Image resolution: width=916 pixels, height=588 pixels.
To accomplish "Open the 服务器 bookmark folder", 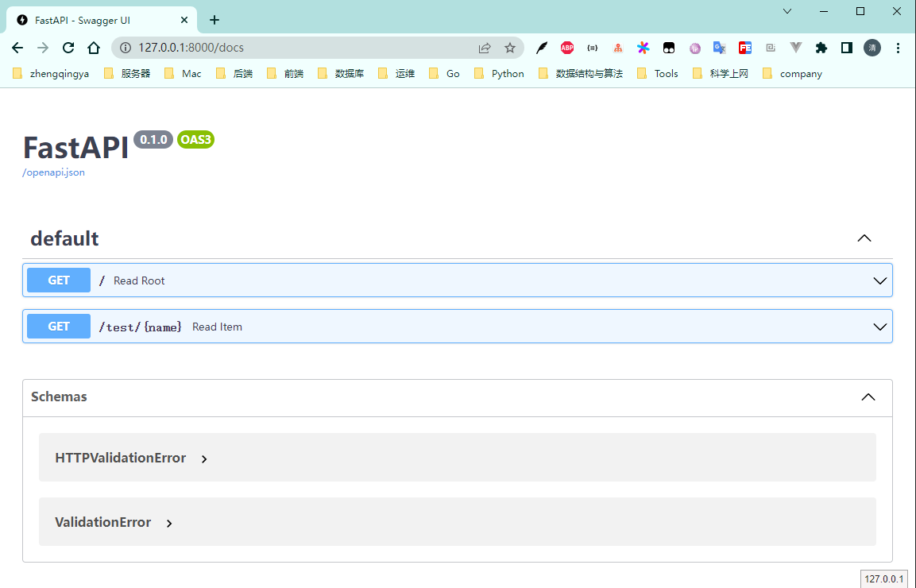I will [127, 74].
